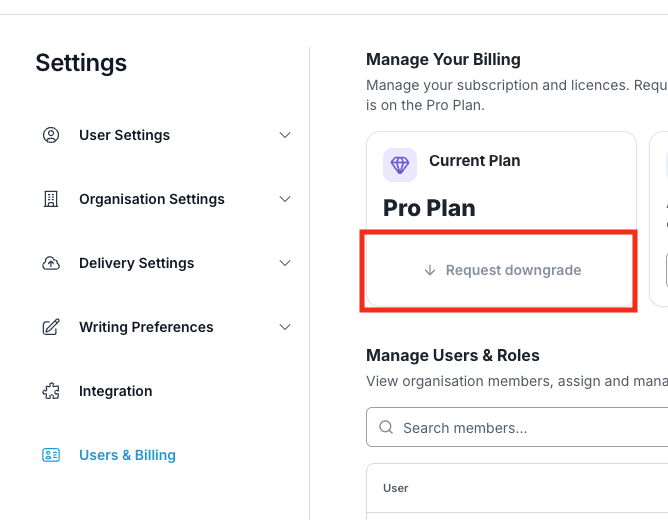Click the Users & Billing ID card icon
Image resolution: width=668 pixels, height=520 pixels.
[51, 455]
